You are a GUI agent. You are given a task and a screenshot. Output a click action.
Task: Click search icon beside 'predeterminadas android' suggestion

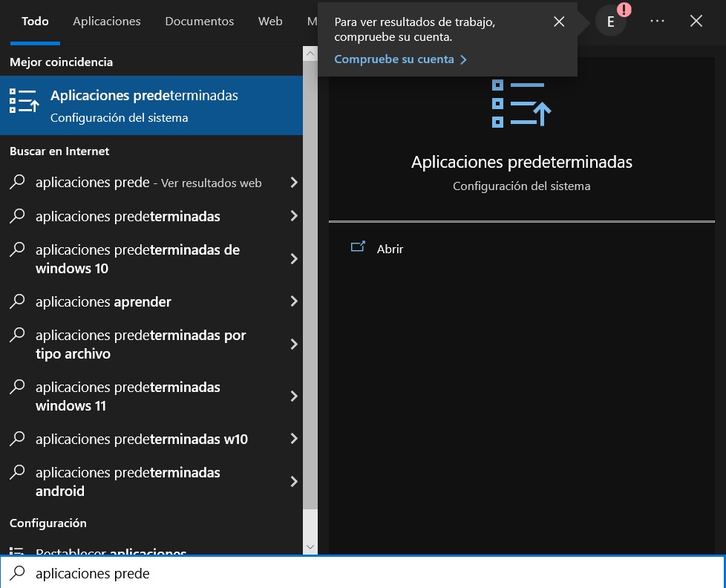tap(17, 471)
